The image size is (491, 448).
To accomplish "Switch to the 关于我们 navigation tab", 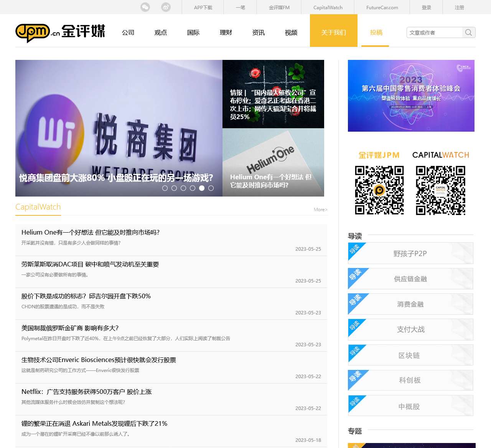I will click(x=333, y=33).
